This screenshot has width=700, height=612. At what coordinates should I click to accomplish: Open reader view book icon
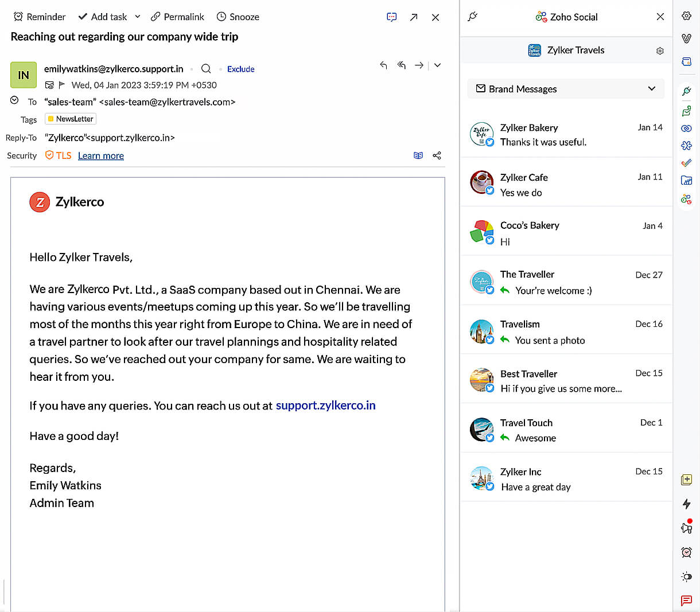coord(418,155)
